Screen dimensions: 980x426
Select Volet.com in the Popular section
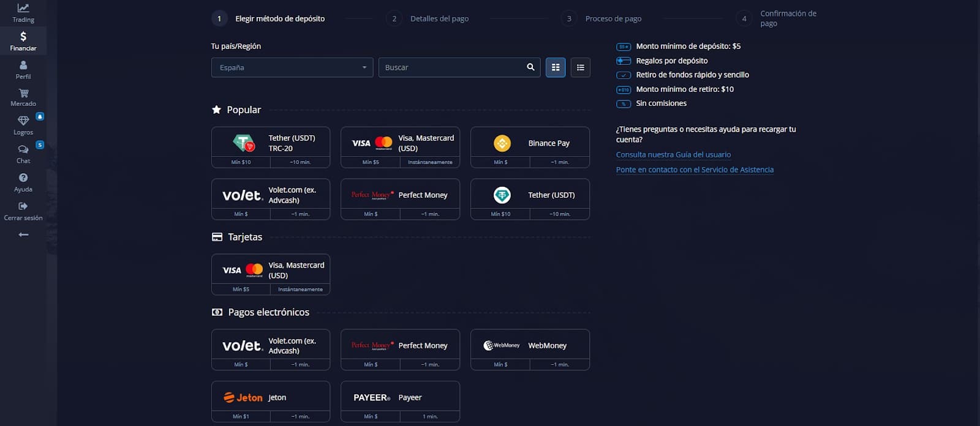point(271,199)
